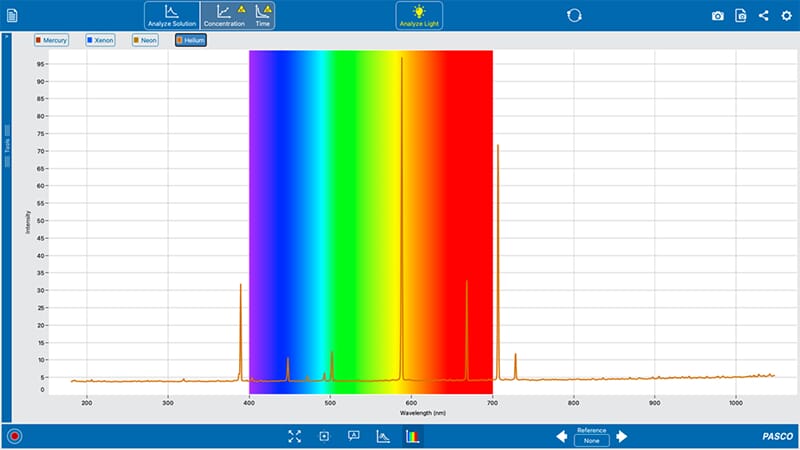Click the add coordinate tool icon

(324, 436)
